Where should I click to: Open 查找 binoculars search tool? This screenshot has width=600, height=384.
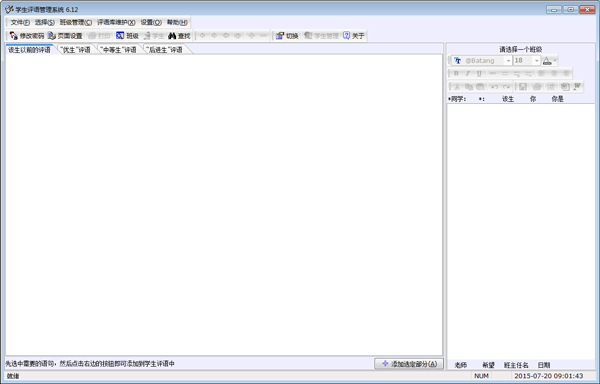[179, 36]
